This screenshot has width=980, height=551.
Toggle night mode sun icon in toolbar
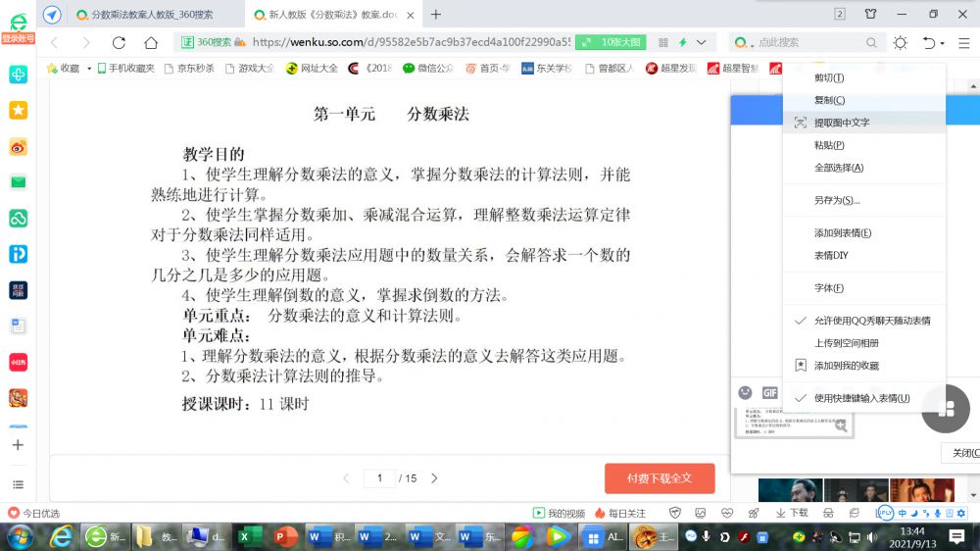900,43
